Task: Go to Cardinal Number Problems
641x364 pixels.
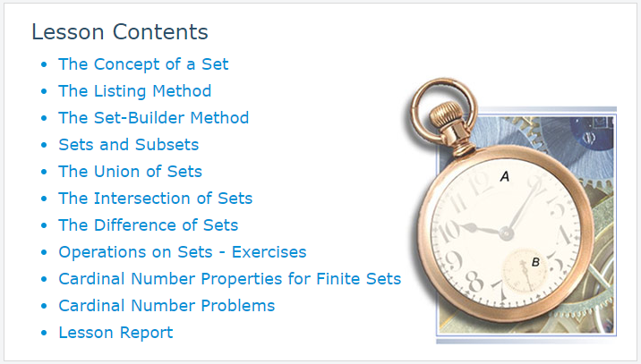Action: pyautogui.click(x=167, y=306)
